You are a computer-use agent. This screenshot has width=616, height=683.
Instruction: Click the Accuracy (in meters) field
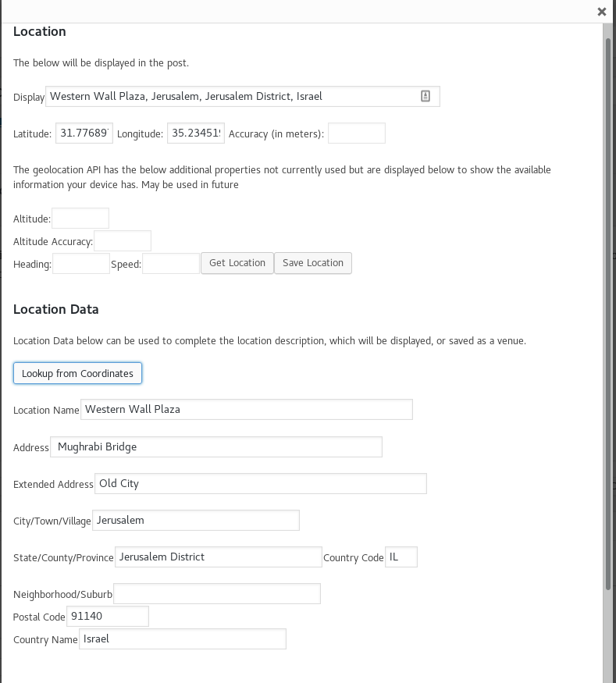tap(357, 133)
